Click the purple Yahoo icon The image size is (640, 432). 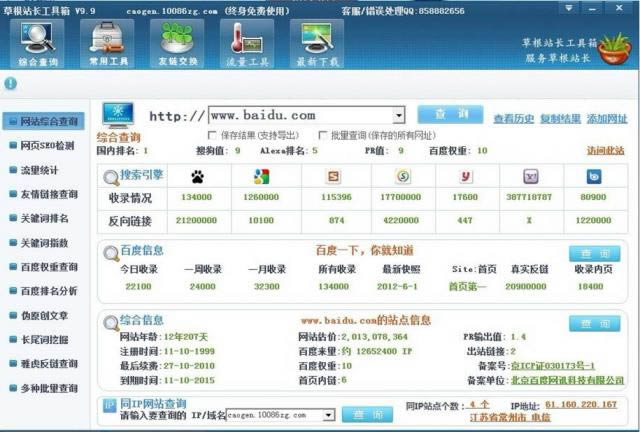pos(531,176)
